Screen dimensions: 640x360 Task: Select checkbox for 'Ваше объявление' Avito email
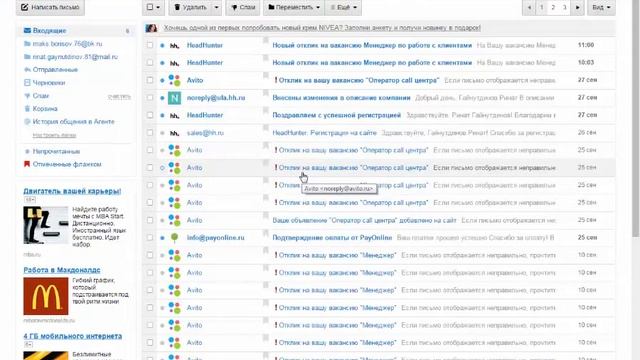point(150,220)
